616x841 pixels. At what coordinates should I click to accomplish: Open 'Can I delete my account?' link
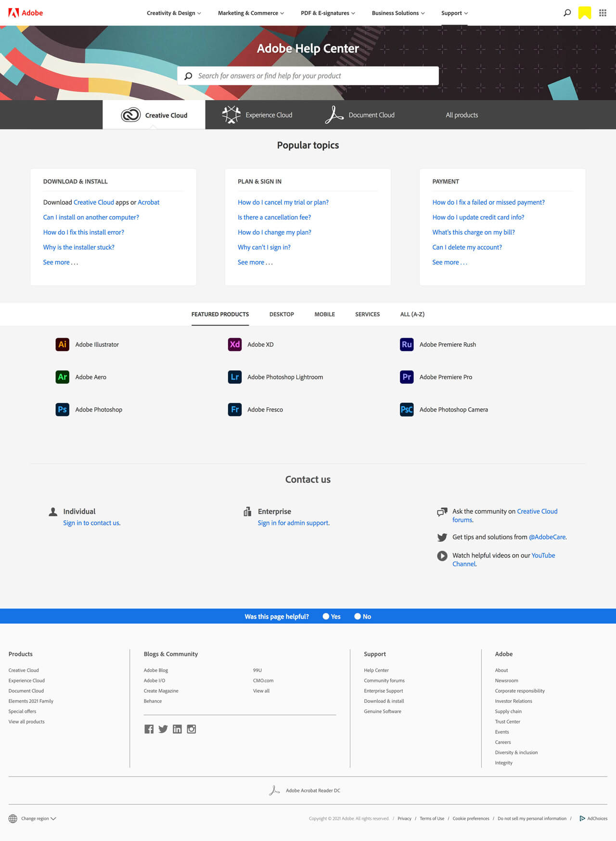pos(467,247)
